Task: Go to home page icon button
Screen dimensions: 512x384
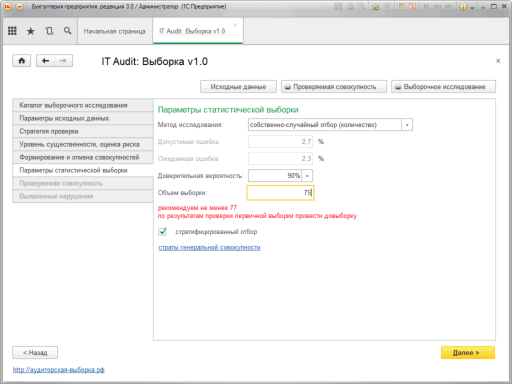Action: [22, 61]
